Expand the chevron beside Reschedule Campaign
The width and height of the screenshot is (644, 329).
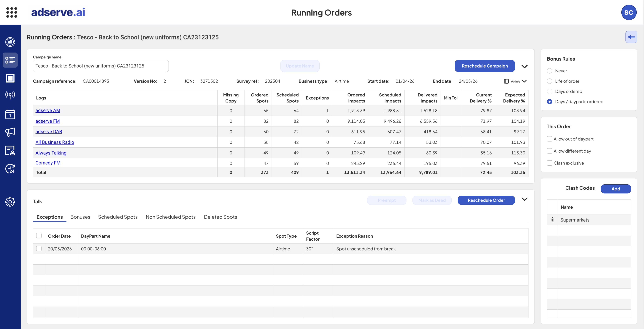click(524, 66)
